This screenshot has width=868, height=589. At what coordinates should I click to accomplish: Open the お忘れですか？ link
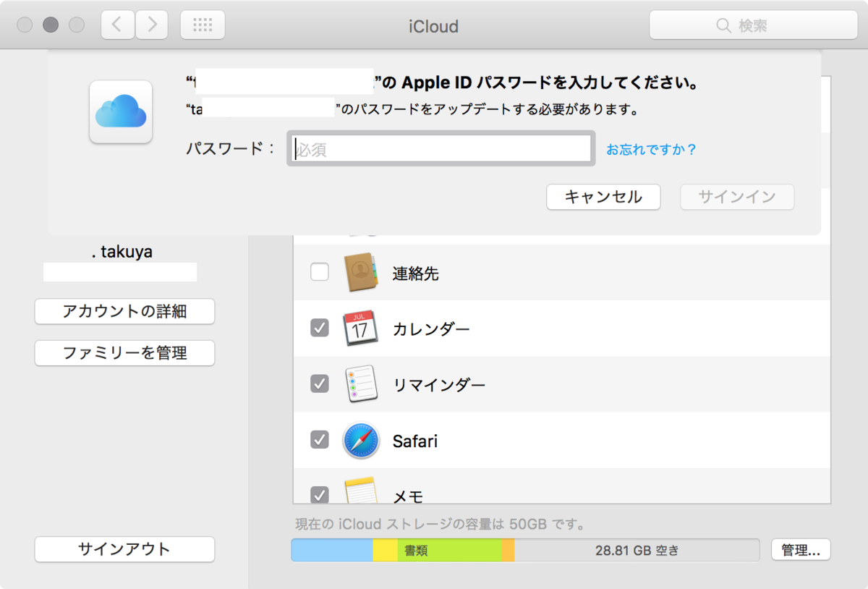[651, 150]
